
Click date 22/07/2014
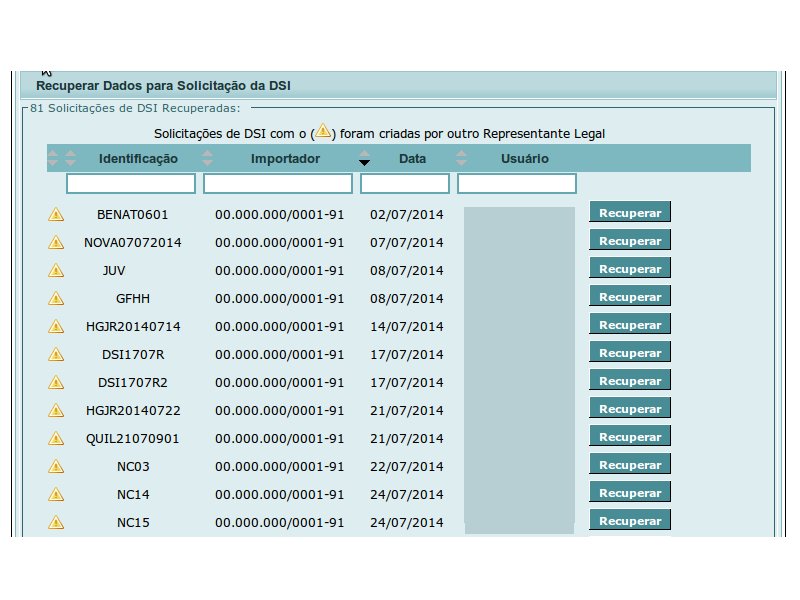pyautogui.click(x=407, y=467)
